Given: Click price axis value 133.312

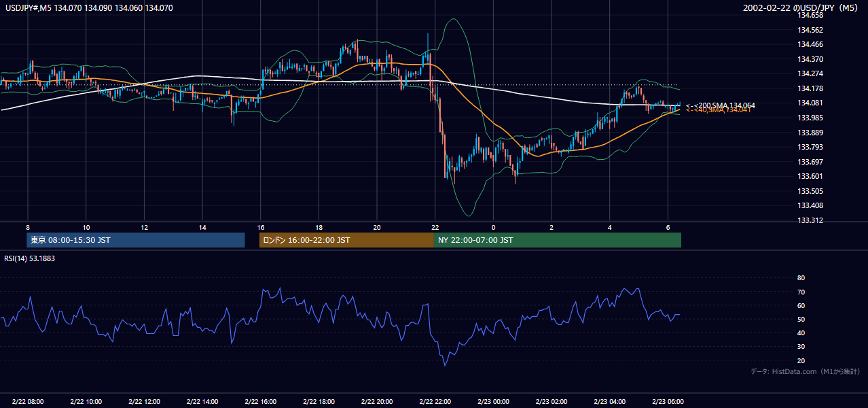Looking at the screenshot, I should (x=809, y=220).
